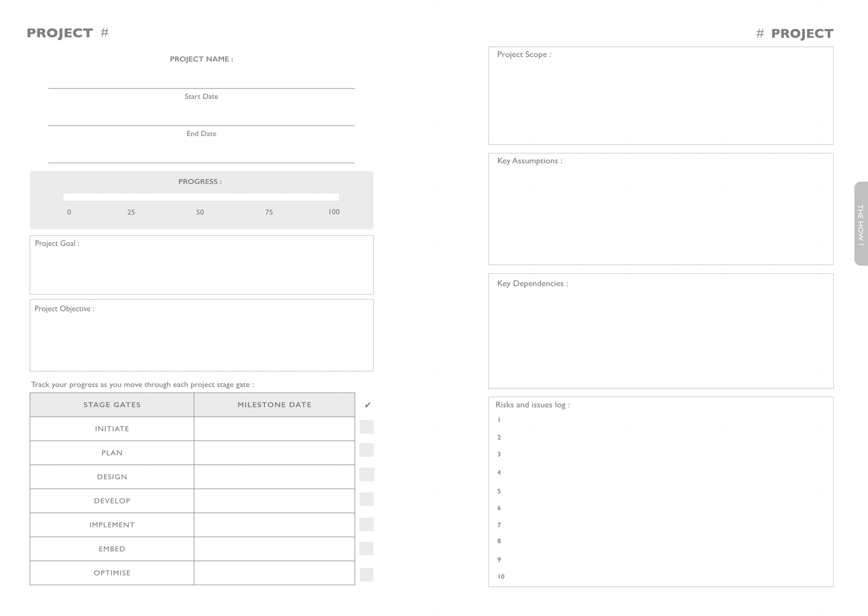Click the IMPLEMENT milestone date cell

[x=274, y=525]
